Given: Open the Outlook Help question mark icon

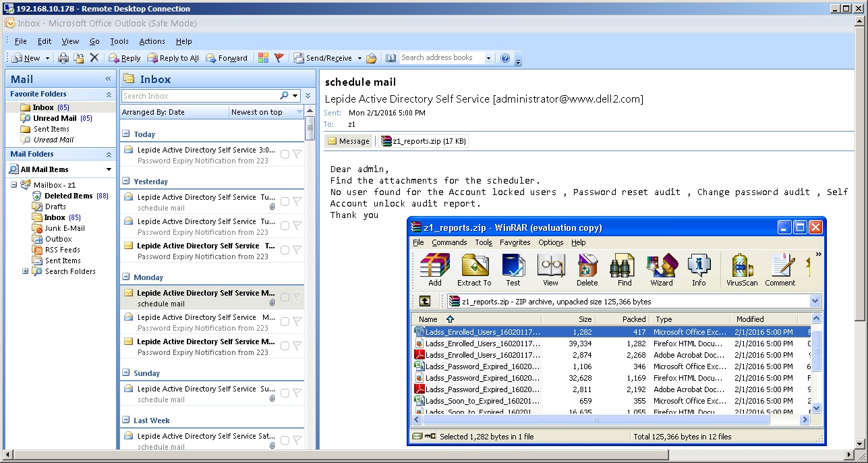Looking at the screenshot, I should [x=505, y=58].
